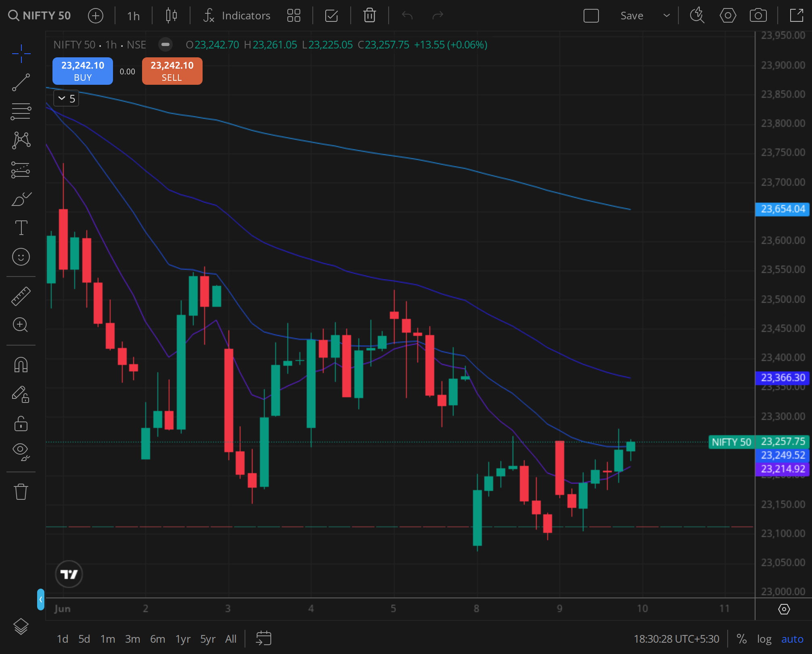This screenshot has height=654, width=812.
Task: Select the chart layout rectangle icon
Action: tap(591, 16)
